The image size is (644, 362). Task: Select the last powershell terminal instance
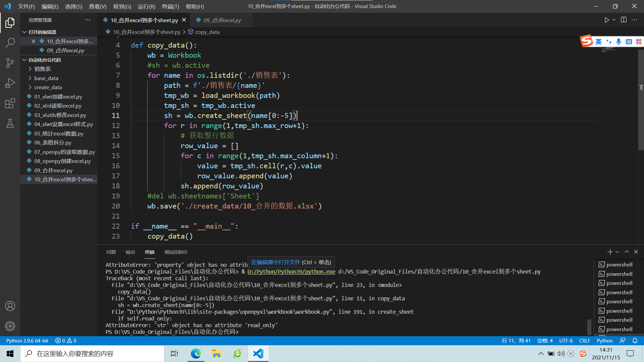[x=619, y=329]
